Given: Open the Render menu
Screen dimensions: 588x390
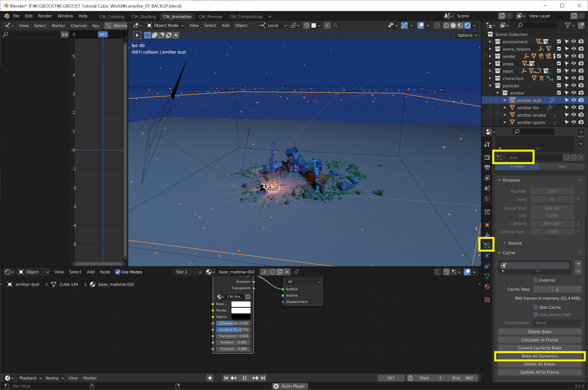Looking at the screenshot, I should click(x=45, y=16).
